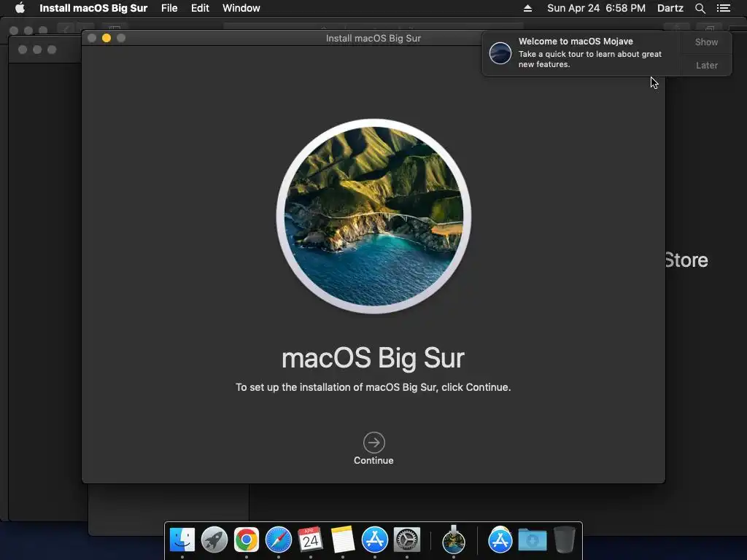Image resolution: width=747 pixels, height=560 pixels.
Task: Open Spotlight search magnifier icon
Action: tap(700, 8)
